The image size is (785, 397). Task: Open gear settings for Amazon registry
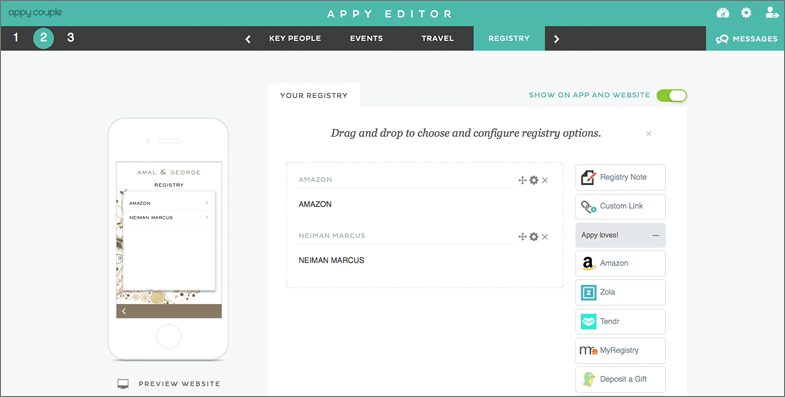(x=534, y=180)
